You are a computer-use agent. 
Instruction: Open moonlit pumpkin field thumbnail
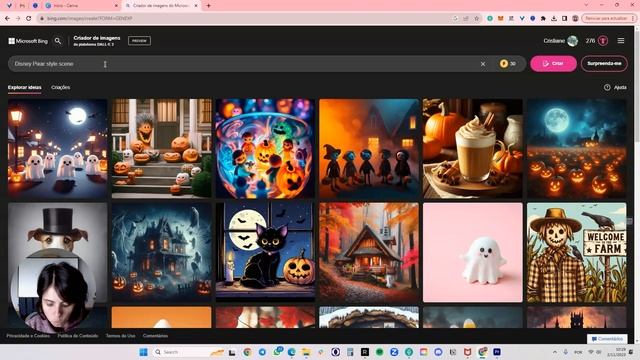[576, 149]
